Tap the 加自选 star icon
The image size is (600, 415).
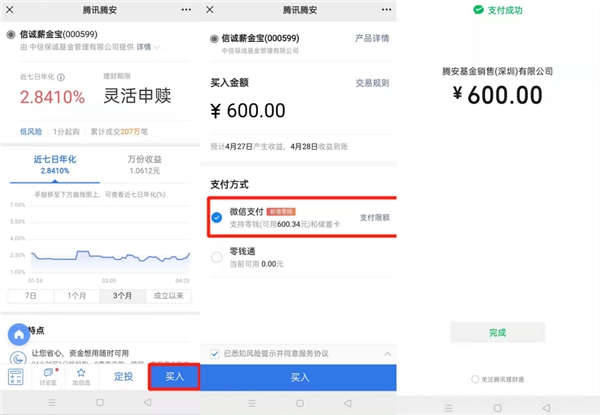point(81,377)
